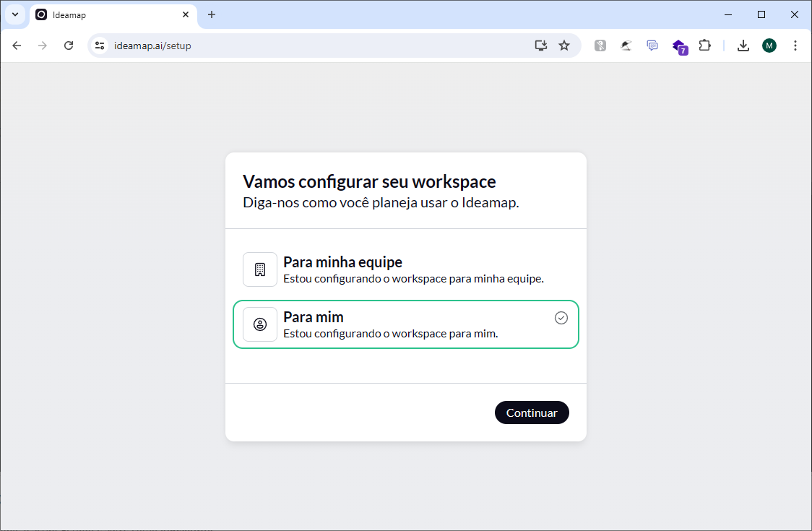Click the umbrella-shaped extension icon
Screen dimensions: 812x531
point(626,46)
